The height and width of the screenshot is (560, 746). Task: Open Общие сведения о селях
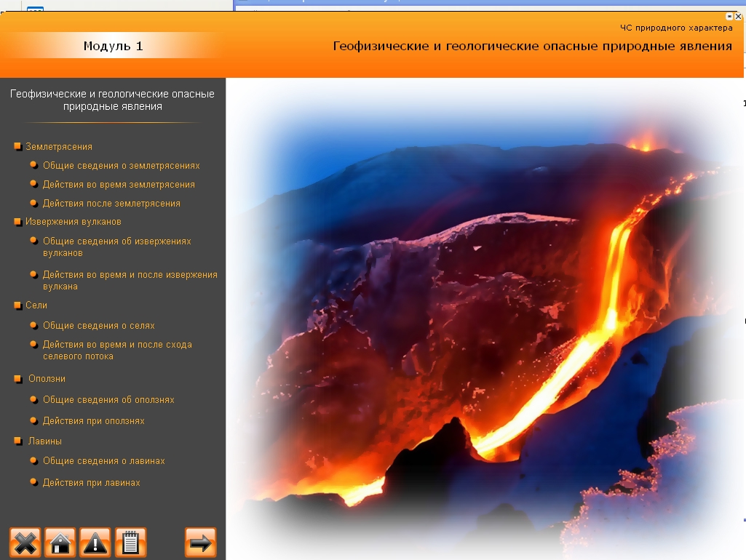tap(98, 326)
